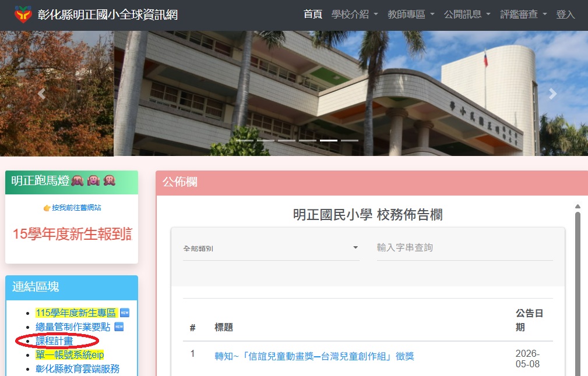
Task: Open the 彰化縣教育雲端服務 link
Action: click(78, 369)
